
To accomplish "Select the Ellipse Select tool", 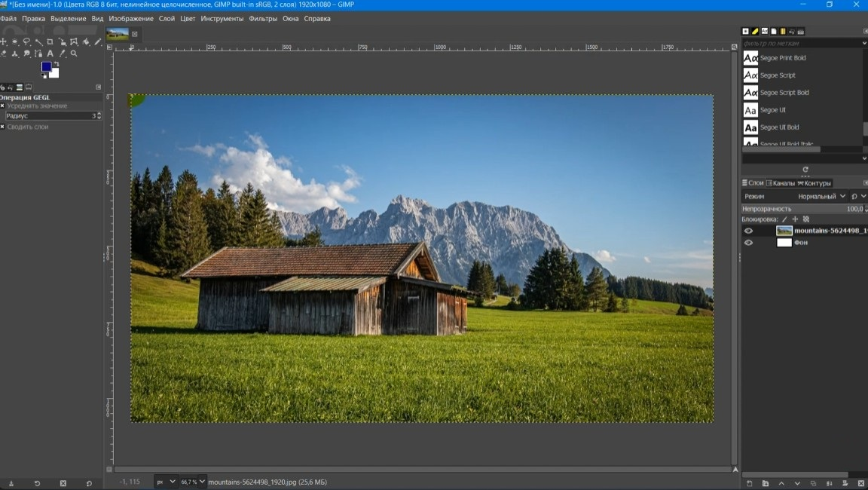I will [x=15, y=41].
